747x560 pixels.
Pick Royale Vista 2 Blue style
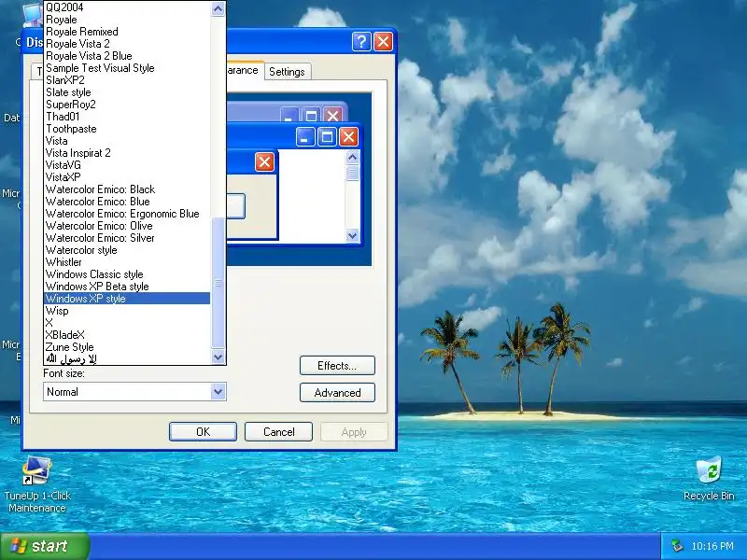(127, 56)
